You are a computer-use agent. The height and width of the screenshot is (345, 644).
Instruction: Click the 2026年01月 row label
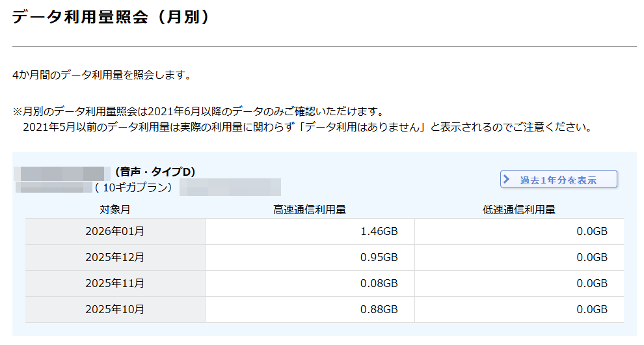(x=114, y=231)
